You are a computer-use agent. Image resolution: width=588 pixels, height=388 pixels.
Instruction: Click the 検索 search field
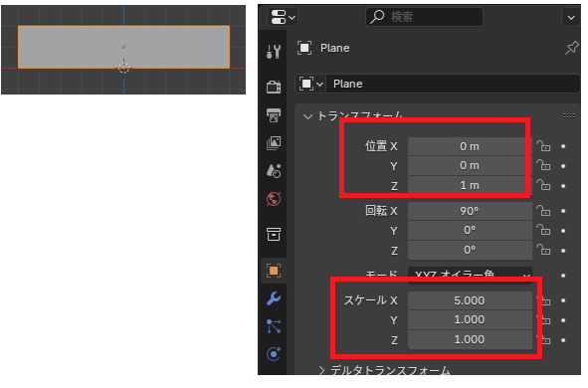pos(424,17)
